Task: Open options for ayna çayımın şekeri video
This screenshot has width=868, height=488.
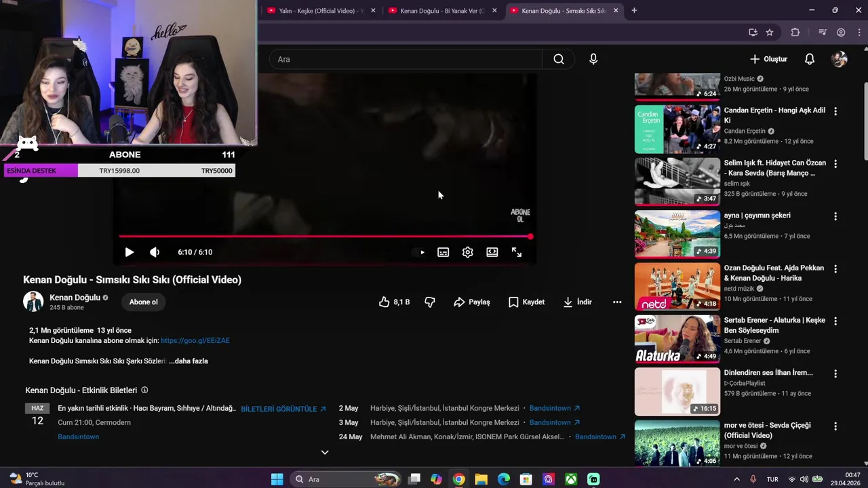Action: point(835,216)
